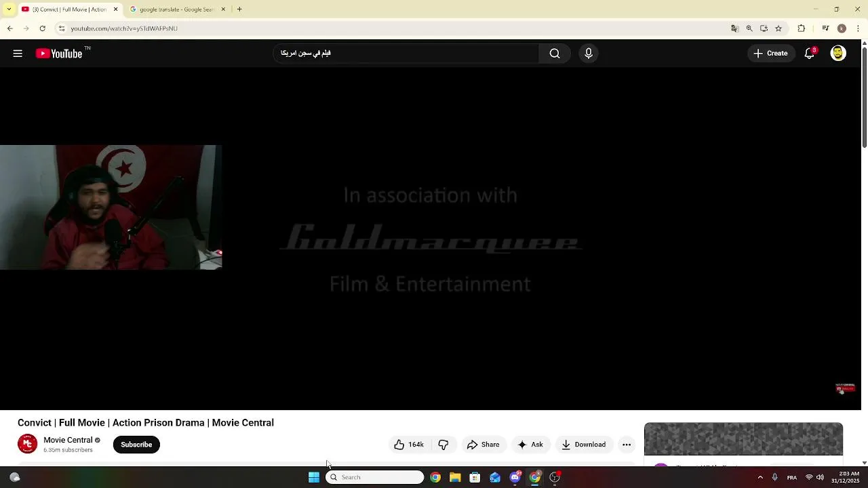Screen dimensions: 868x488
Task: Click the Windows taskbar Search box
Action: (x=374, y=477)
